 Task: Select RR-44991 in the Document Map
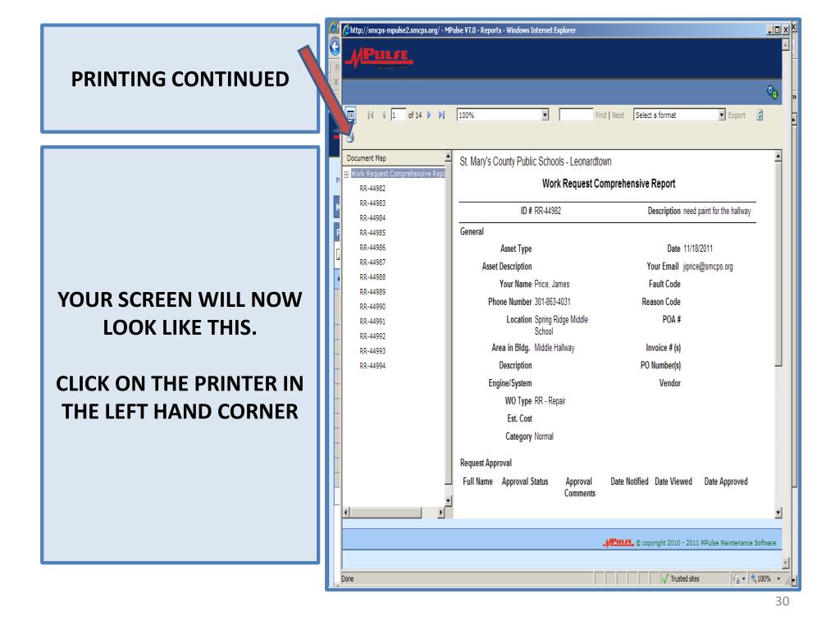coord(372,322)
